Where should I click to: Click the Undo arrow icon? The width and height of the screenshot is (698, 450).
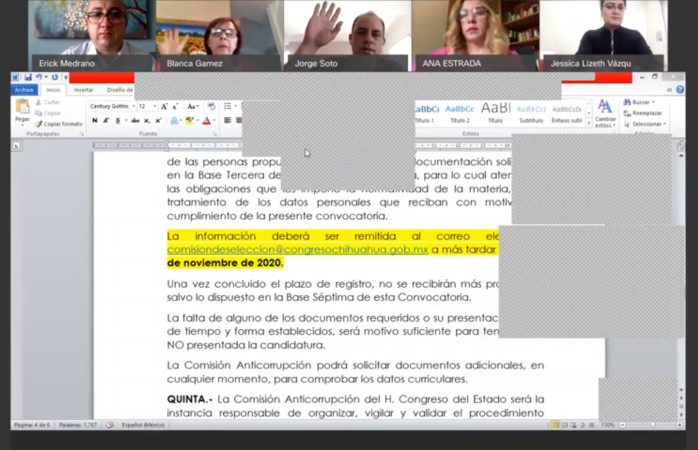click(39, 77)
